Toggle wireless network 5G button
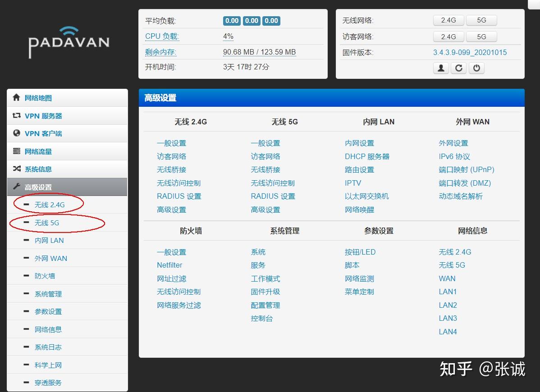Image resolution: width=540 pixels, height=392 pixels. point(481,20)
